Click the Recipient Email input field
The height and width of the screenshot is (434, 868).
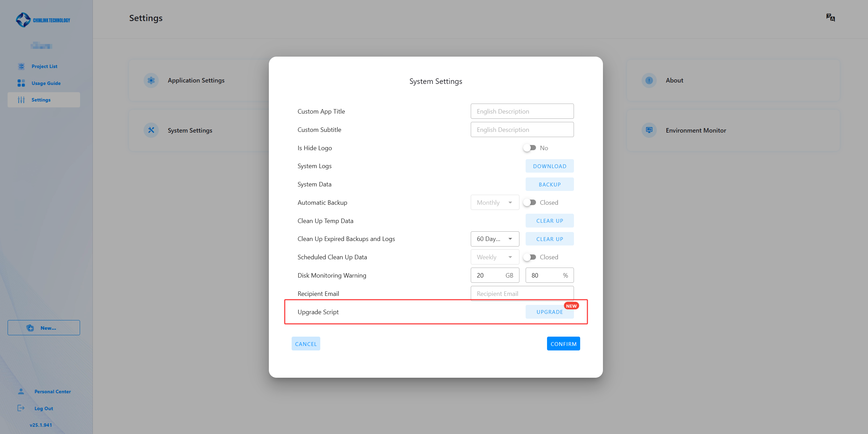pyautogui.click(x=522, y=293)
